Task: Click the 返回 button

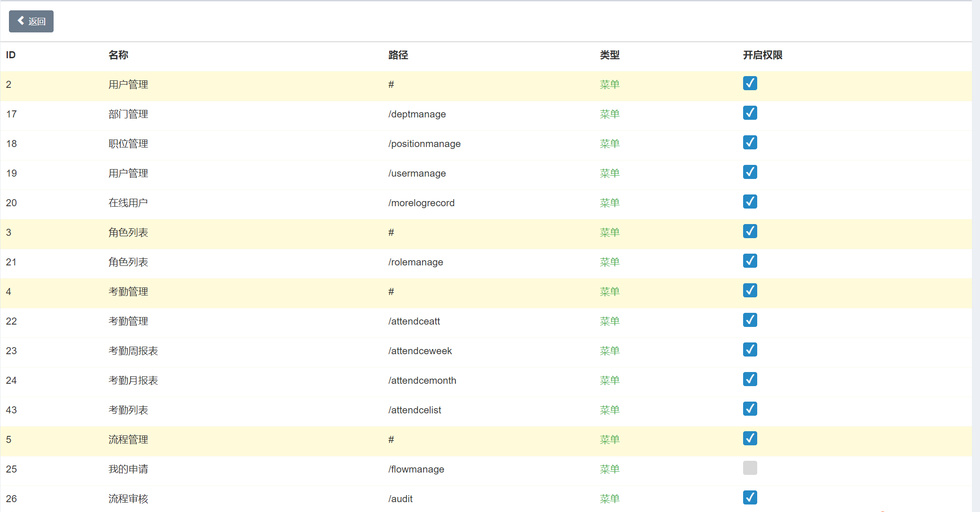Action: tap(31, 21)
